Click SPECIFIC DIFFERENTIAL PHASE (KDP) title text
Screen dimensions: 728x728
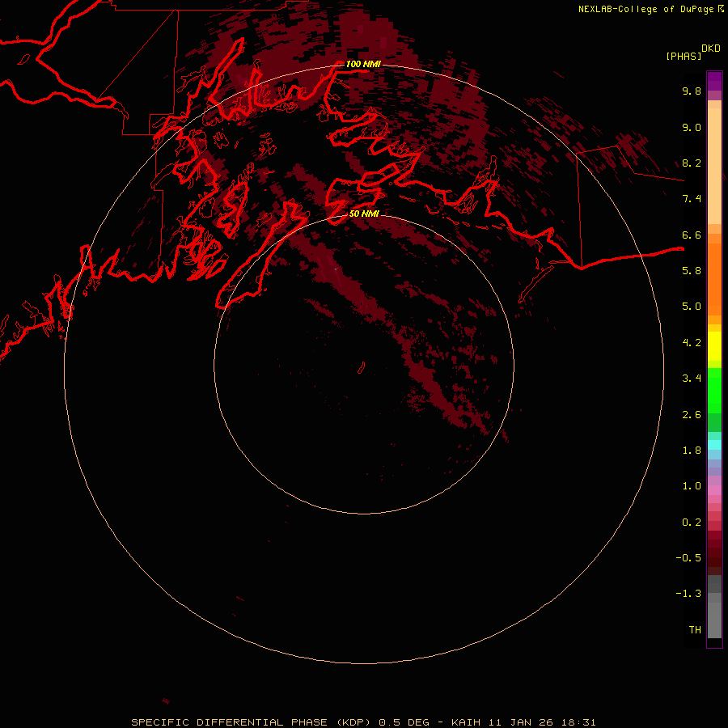[x=252, y=722]
